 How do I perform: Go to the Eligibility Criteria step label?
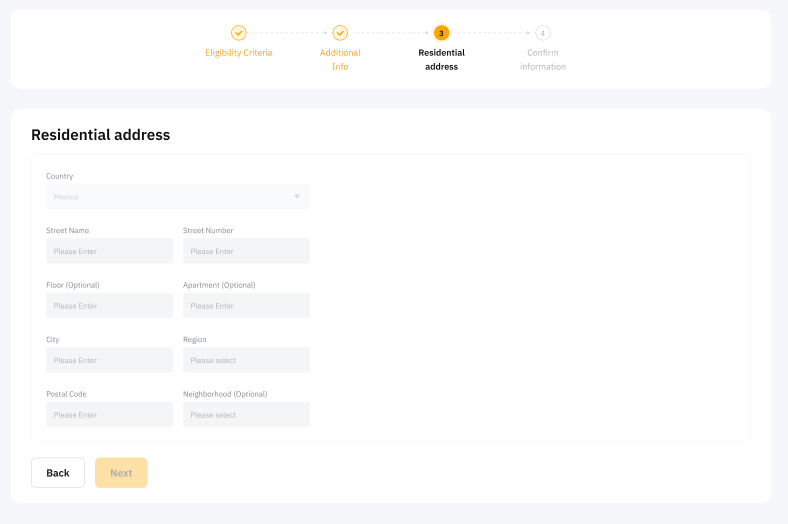coord(238,53)
